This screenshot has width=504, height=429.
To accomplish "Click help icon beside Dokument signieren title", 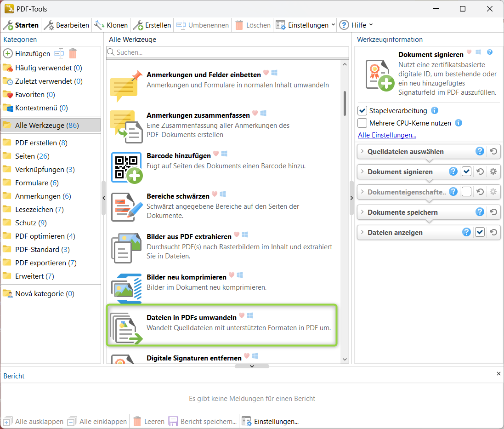I will point(490,52).
